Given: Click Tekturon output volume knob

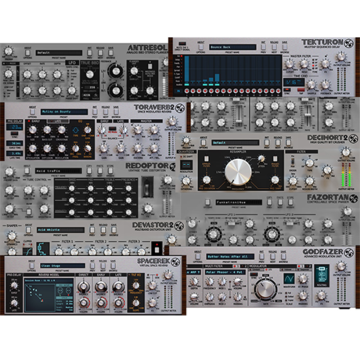Looking at the screenshot, I should coord(341,56).
